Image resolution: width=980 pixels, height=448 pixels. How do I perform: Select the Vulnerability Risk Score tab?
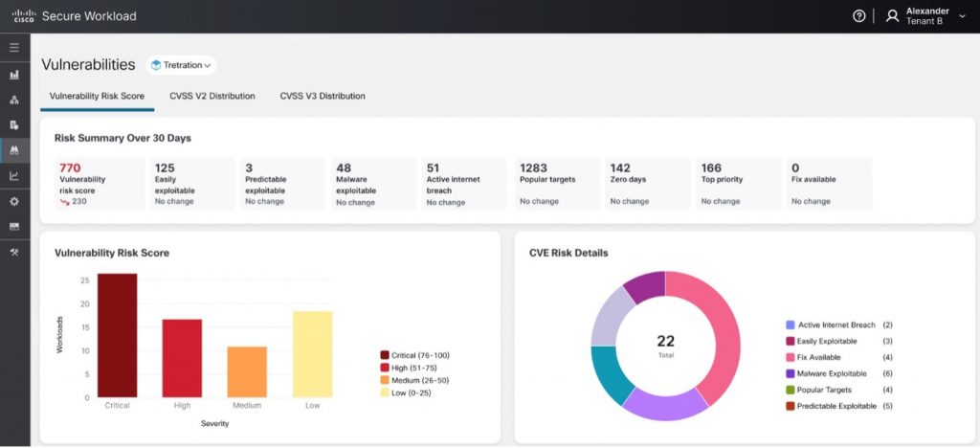tap(97, 96)
